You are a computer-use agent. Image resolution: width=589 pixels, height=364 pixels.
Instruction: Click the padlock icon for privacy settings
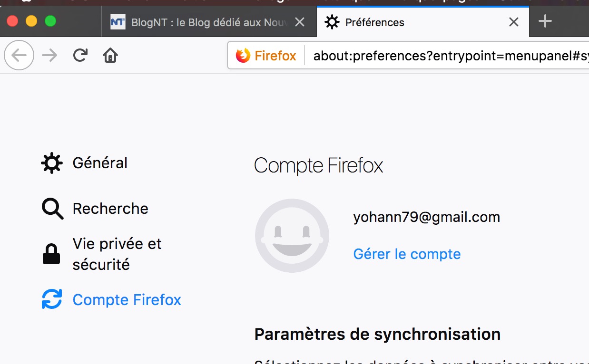[51, 254]
